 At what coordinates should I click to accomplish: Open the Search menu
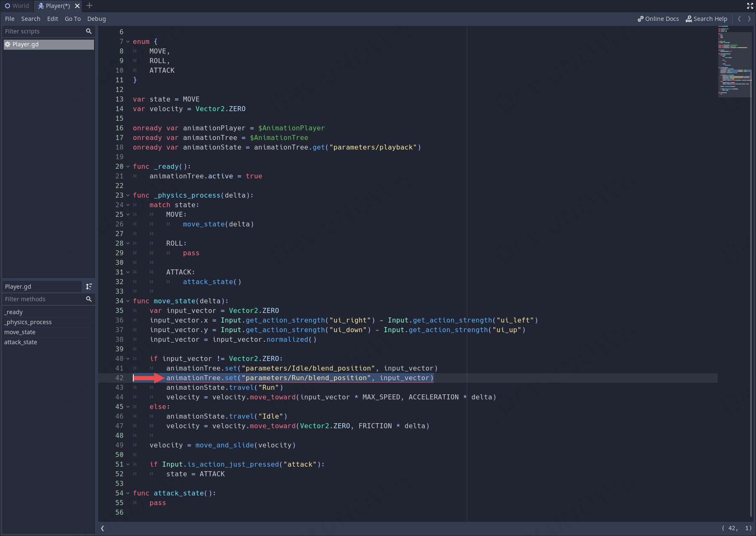31,19
